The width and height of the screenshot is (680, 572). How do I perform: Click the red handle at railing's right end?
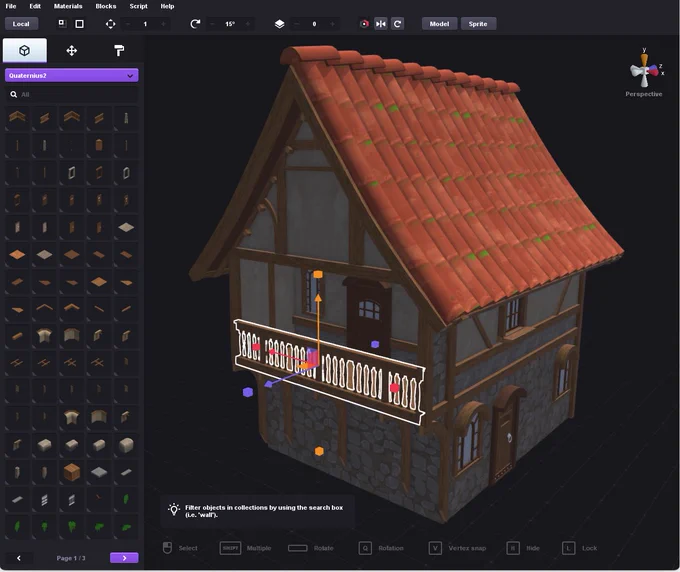394,388
